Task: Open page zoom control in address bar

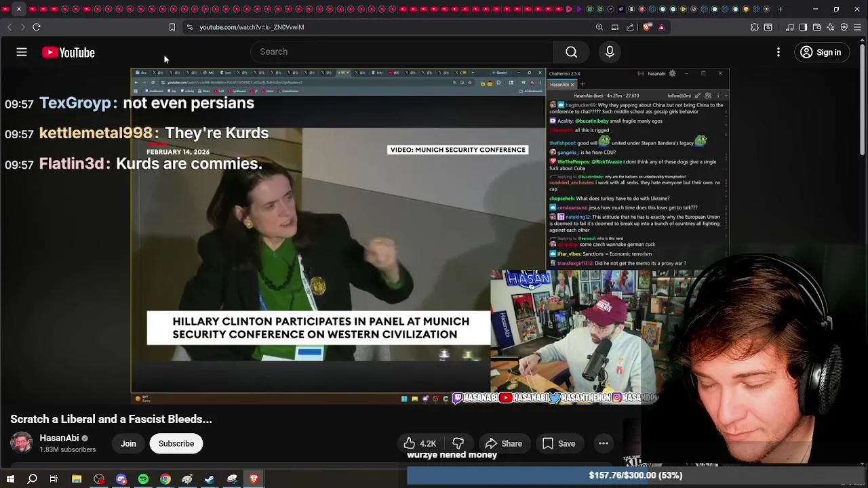Action: pos(599,27)
